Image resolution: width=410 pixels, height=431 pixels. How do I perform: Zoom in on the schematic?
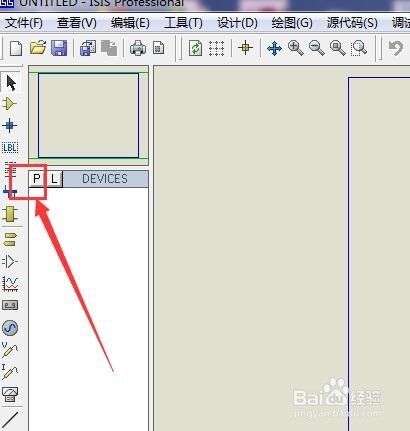tap(296, 48)
